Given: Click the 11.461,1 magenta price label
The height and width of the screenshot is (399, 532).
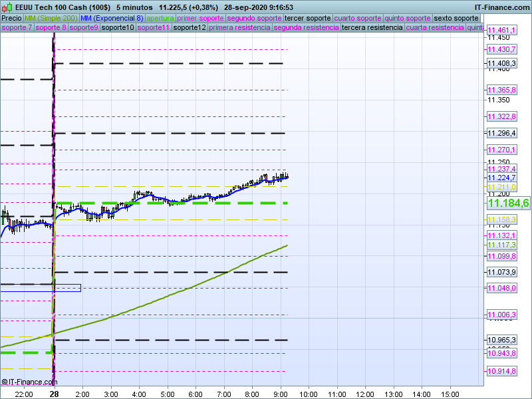Looking at the screenshot, I should coord(501,31).
